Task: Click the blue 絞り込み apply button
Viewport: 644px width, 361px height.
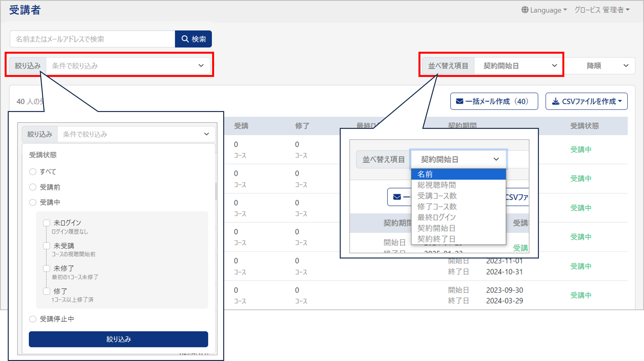Action: (x=118, y=339)
